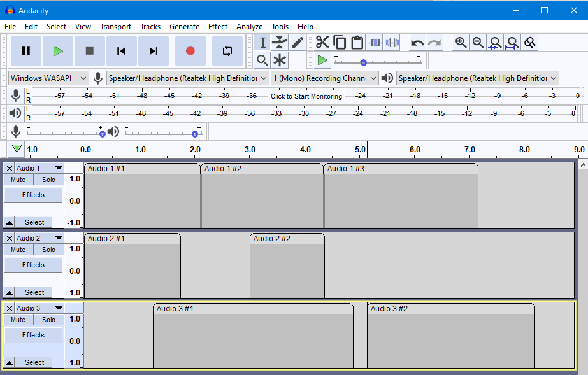Screen dimensions: 588x375
Task: Open the Effect menu
Action: click(218, 27)
